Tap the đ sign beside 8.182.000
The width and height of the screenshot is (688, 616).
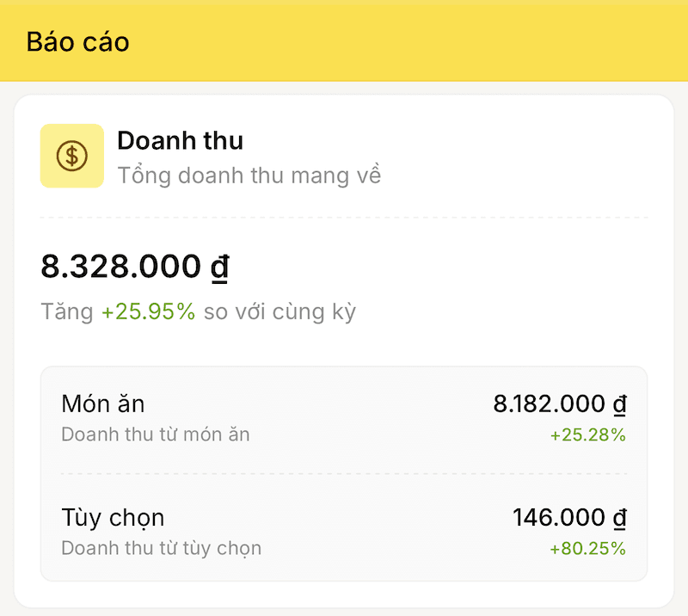tap(620, 403)
